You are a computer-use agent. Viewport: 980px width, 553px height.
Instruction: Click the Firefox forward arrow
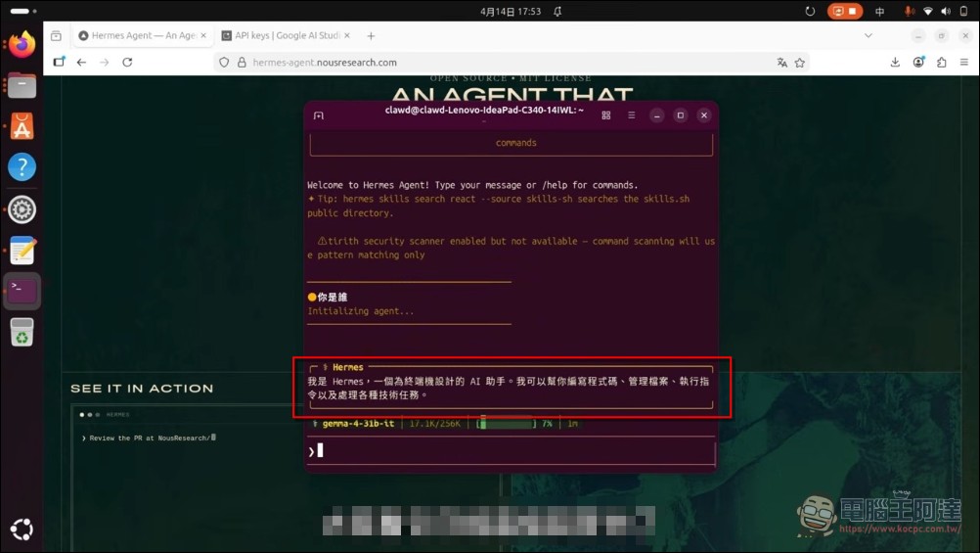(105, 62)
